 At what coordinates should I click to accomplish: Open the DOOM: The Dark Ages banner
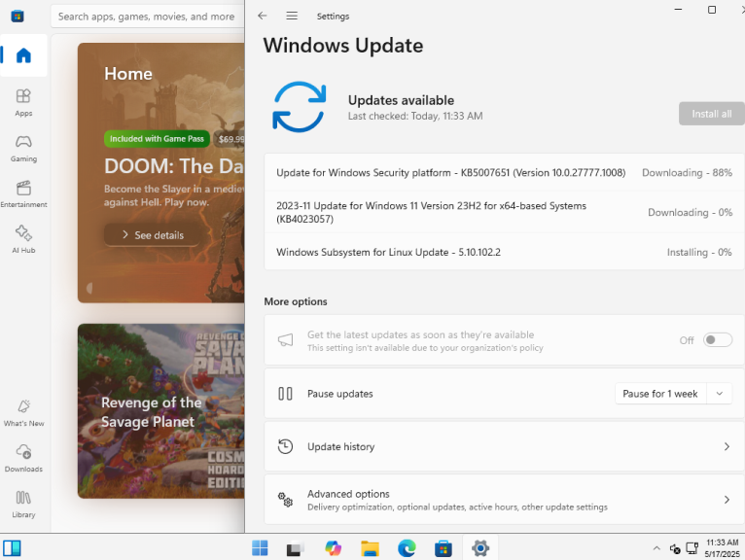click(161, 173)
